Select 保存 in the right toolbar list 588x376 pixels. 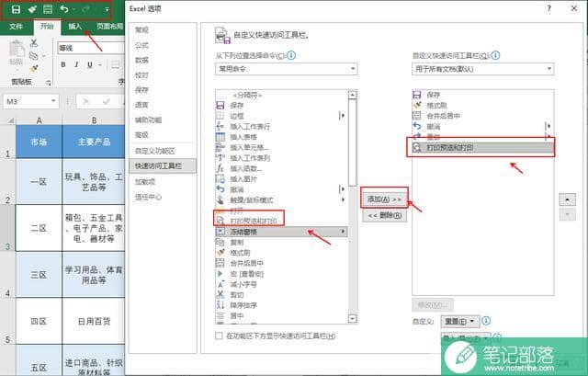click(482, 95)
